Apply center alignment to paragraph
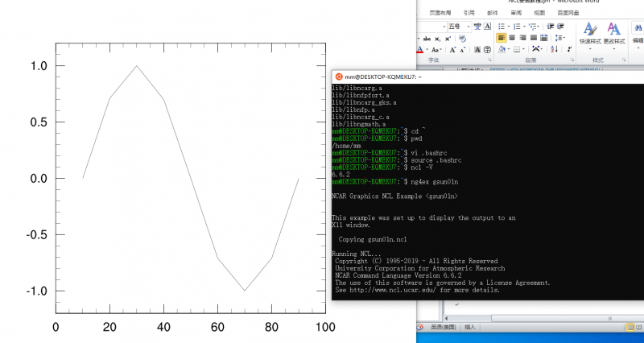This screenshot has width=644, height=343. click(512, 38)
